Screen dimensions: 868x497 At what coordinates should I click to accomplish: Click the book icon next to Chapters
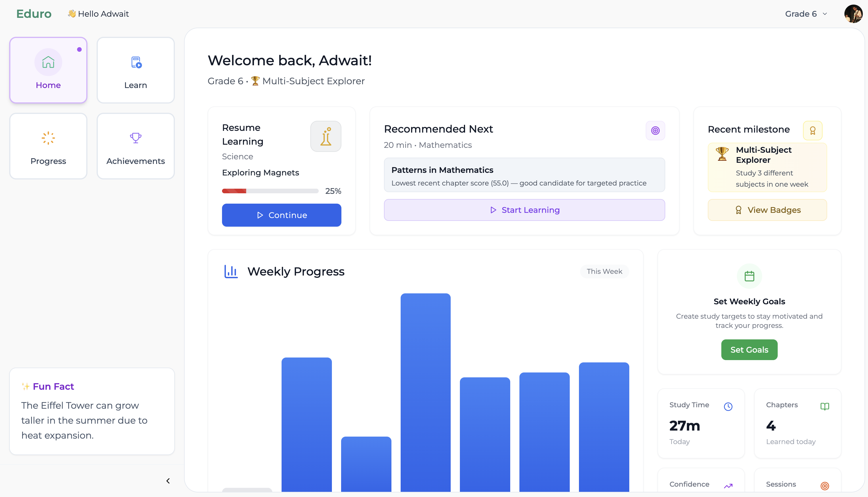(825, 406)
